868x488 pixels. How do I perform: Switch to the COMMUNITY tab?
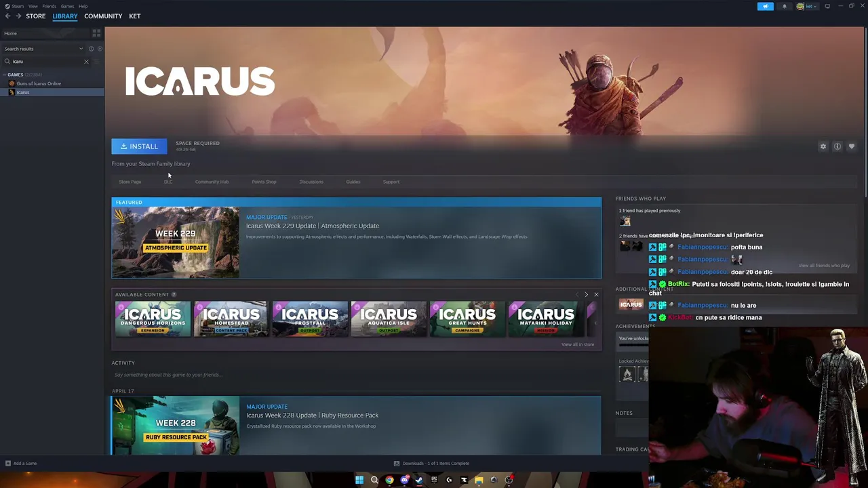coord(103,16)
